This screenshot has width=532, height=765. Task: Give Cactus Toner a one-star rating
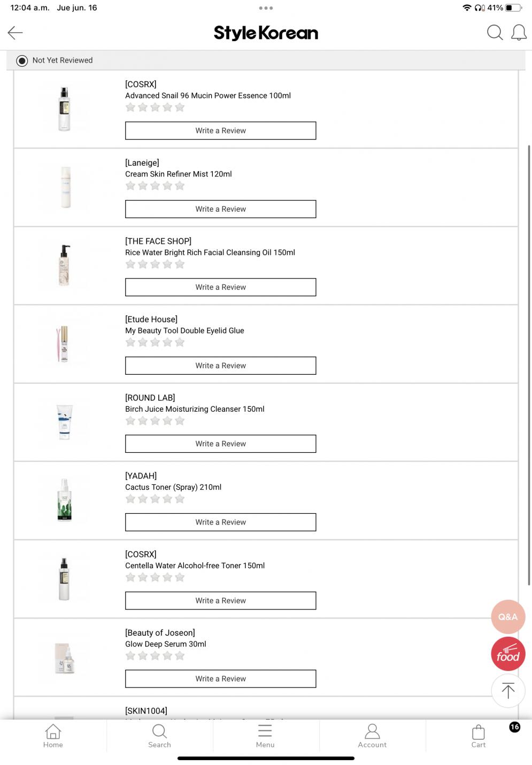coord(130,499)
